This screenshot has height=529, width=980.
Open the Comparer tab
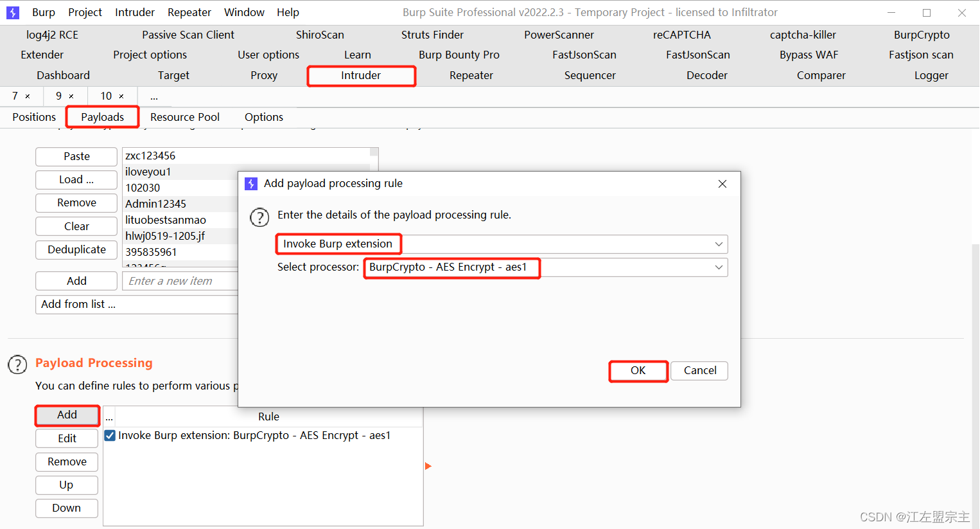[x=821, y=75]
